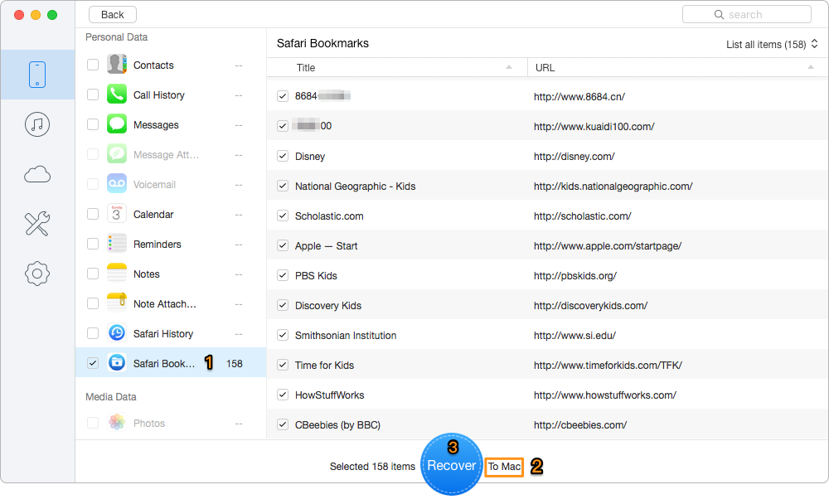Click the Back button

click(x=112, y=14)
